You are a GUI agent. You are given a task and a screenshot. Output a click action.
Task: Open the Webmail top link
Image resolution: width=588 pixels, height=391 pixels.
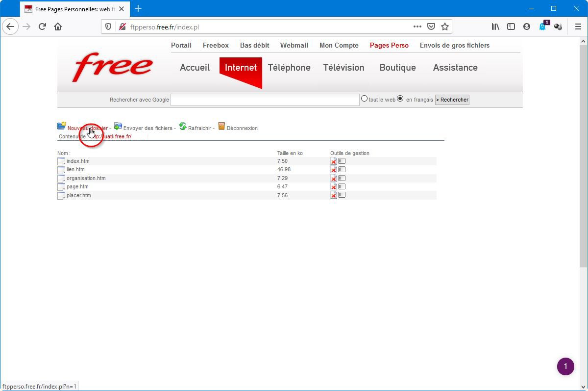coord(294,45)
